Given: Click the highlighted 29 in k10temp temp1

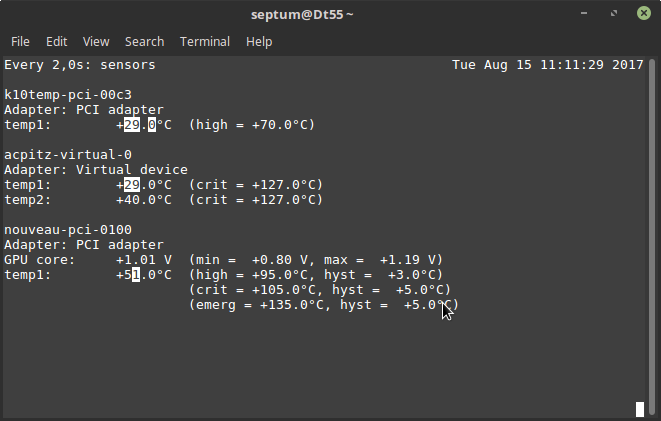Looking at the screenshot, I should coord(132,125).
